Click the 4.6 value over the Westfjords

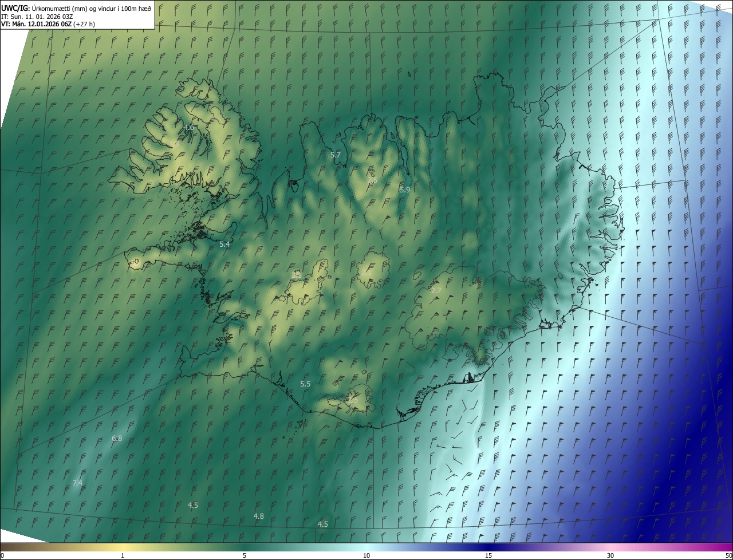pyautogui.click(x=188, y=127)
